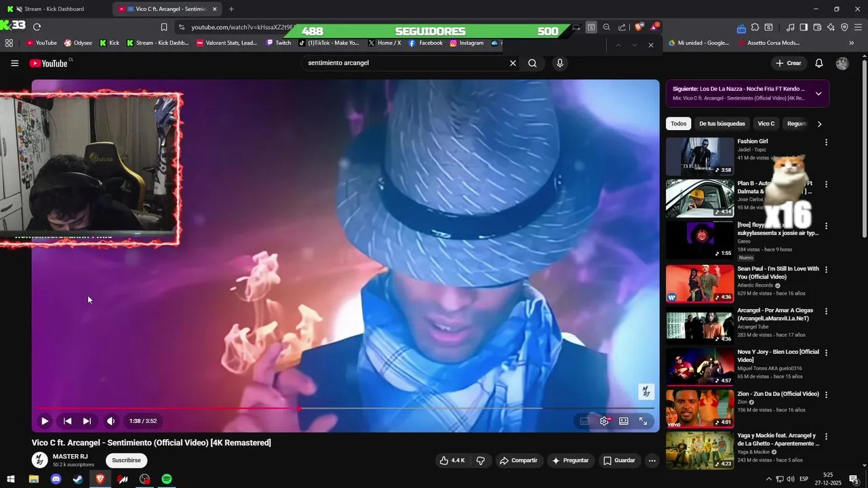Open YouTube guide hamburger menu
The image size is (868, 488).
(x=14, y=63)
